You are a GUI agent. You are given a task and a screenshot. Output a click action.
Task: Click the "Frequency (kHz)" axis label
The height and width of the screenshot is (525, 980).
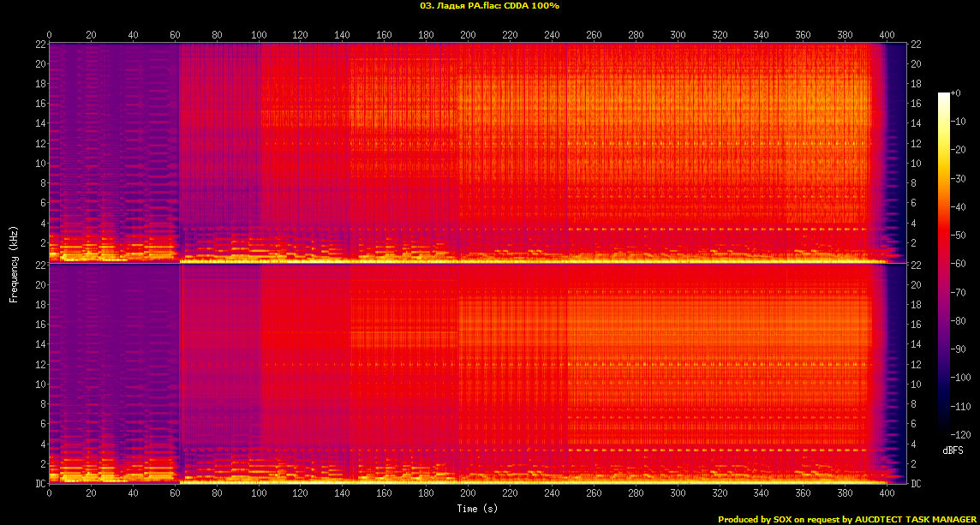click(14, 263)
